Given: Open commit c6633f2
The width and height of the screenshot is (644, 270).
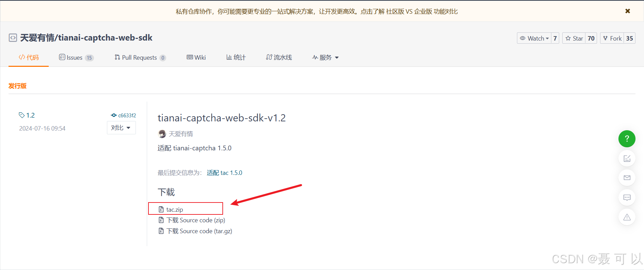Looking at the screenshot, I should (x=124, y=115).
